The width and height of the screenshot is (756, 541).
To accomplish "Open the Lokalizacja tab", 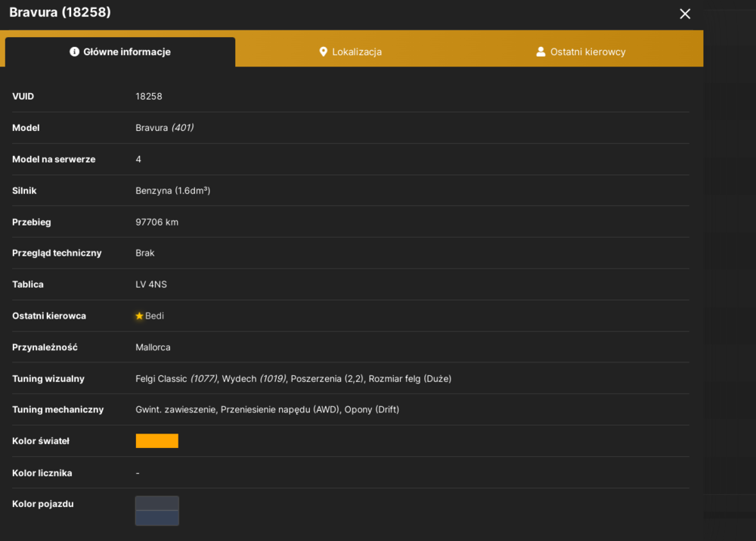I will (x=351, y=51).
